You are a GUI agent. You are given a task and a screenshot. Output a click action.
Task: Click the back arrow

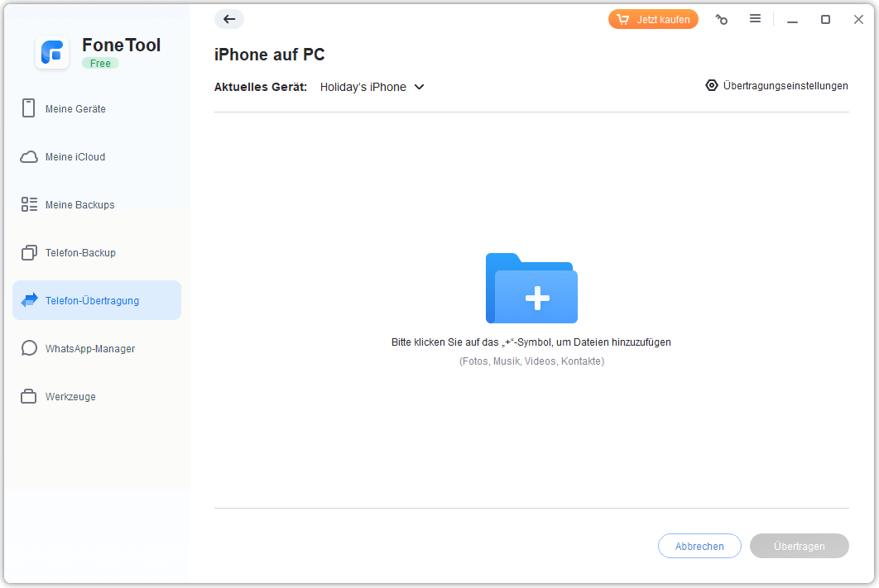point(229,19)
